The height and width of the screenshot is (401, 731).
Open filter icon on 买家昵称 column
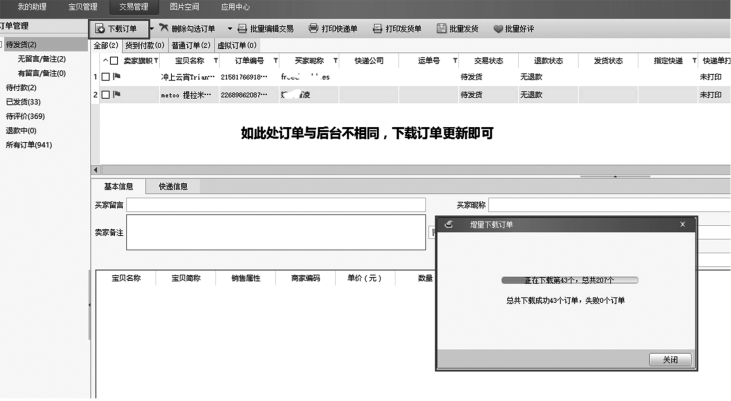click(335, 61)
